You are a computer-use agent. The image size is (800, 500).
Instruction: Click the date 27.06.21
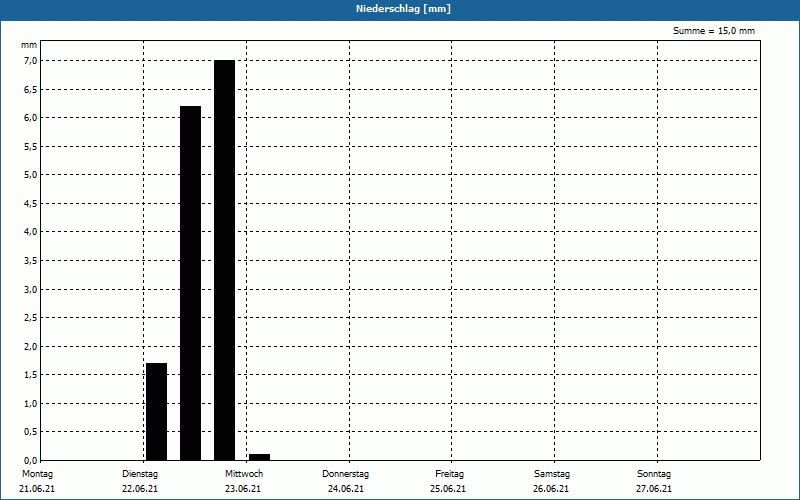654,489
